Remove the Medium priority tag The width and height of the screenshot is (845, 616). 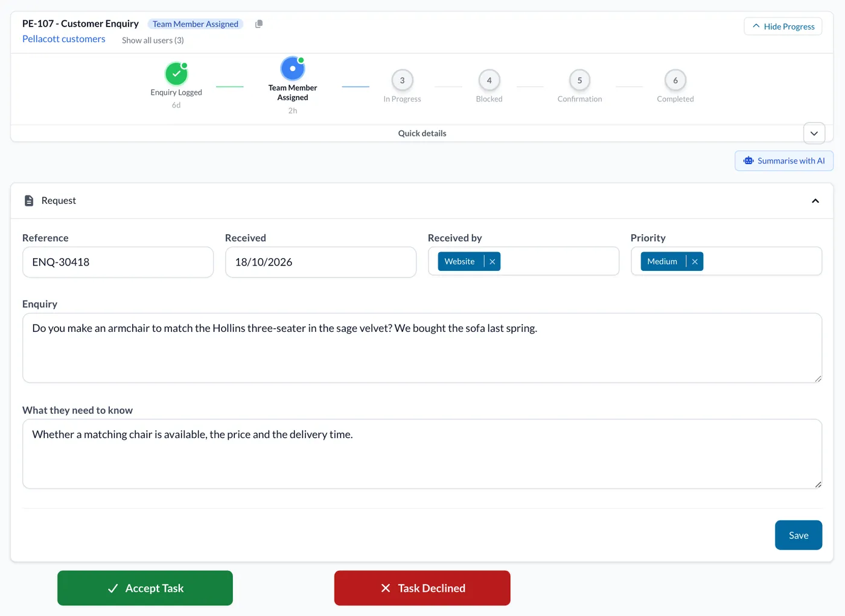[695, 262]
